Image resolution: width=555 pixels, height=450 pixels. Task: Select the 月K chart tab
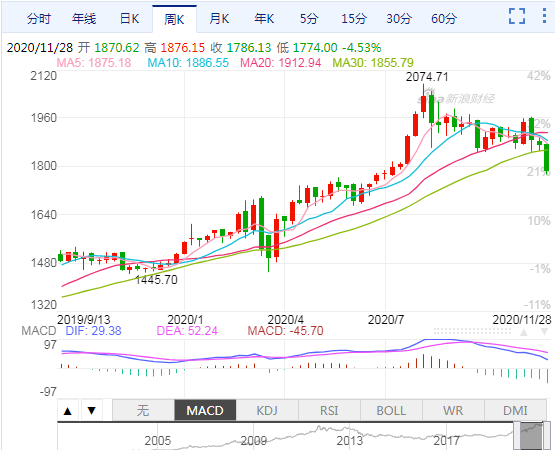(x=219, y=19)
